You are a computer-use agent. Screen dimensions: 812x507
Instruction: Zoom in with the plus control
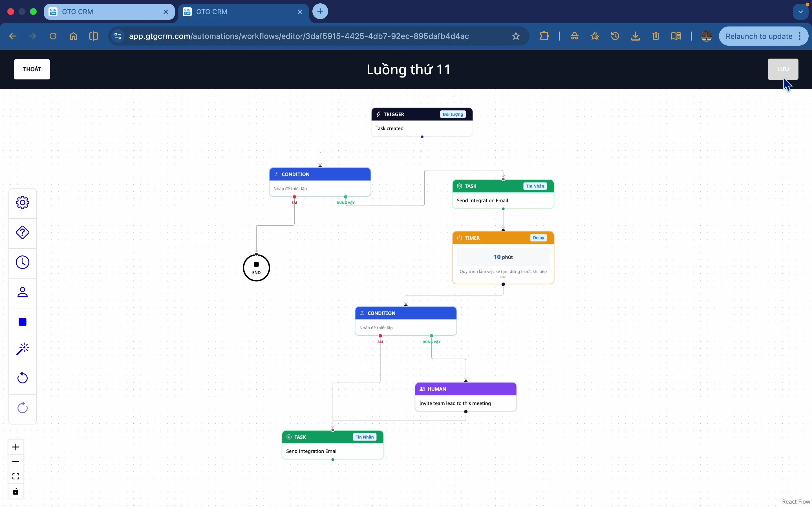[x=16, y=447]
